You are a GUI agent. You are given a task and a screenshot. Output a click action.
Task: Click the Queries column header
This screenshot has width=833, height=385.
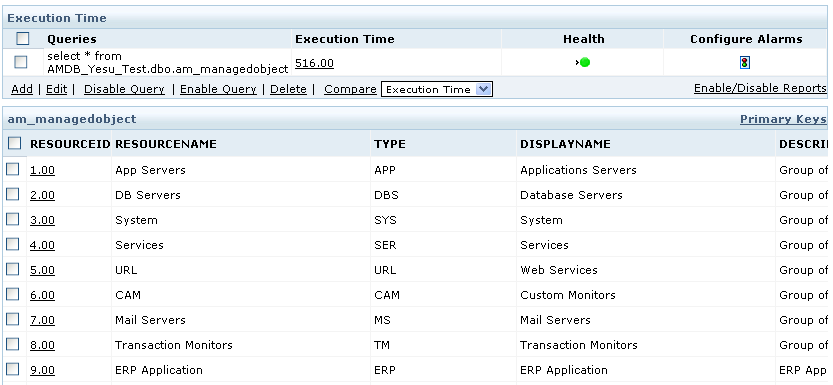(x=72, y=39)
